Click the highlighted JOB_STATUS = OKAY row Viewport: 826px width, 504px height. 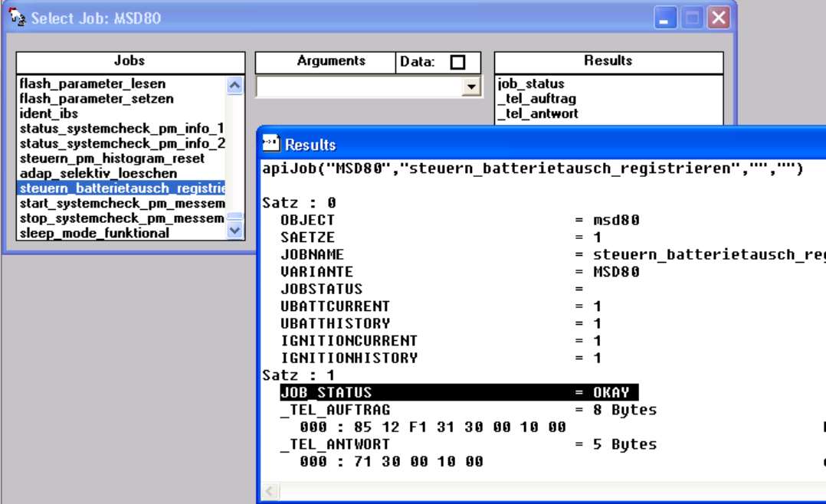tap(460, 392)
